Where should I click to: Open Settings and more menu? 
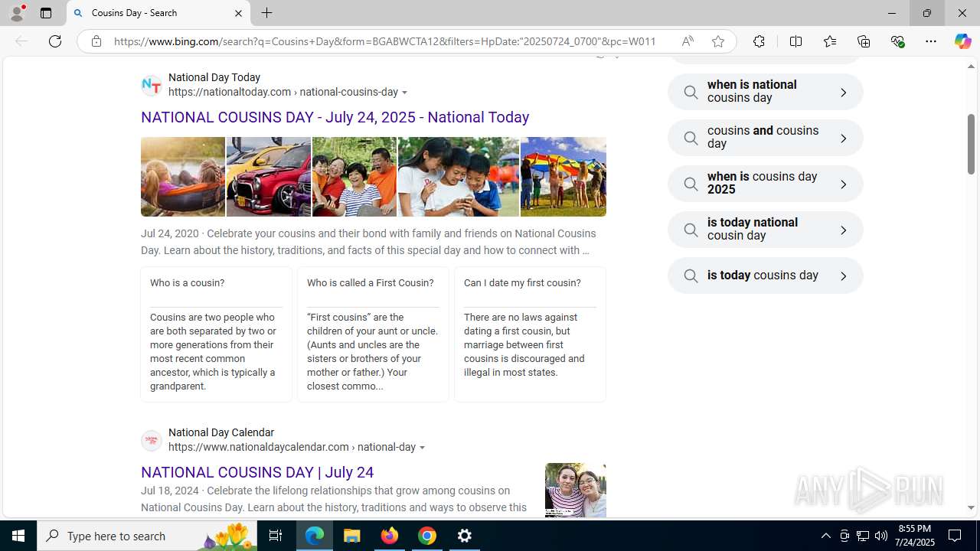pos(931,41)
